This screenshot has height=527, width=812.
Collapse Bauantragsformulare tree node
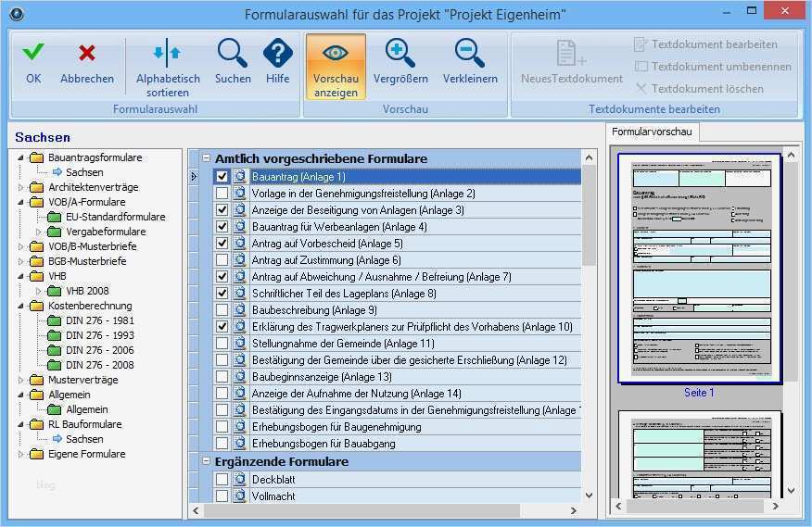20,157
